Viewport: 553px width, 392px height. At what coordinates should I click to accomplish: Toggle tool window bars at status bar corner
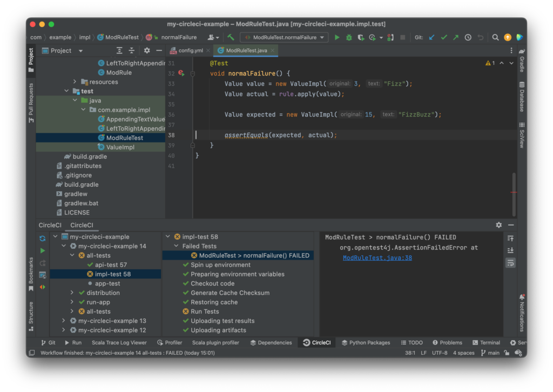coord(32,353)
